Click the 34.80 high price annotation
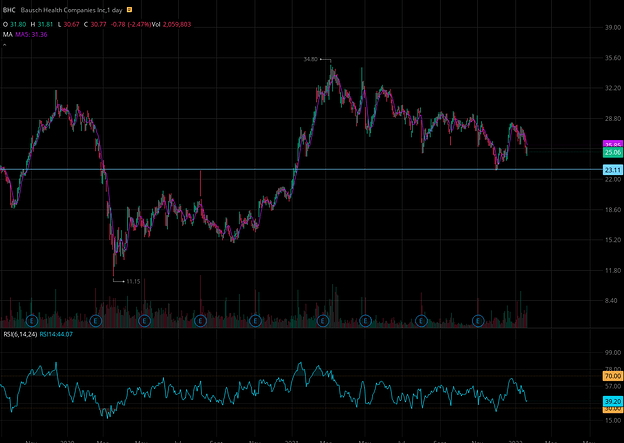This screenshot has width=624, height=443. 310,59
